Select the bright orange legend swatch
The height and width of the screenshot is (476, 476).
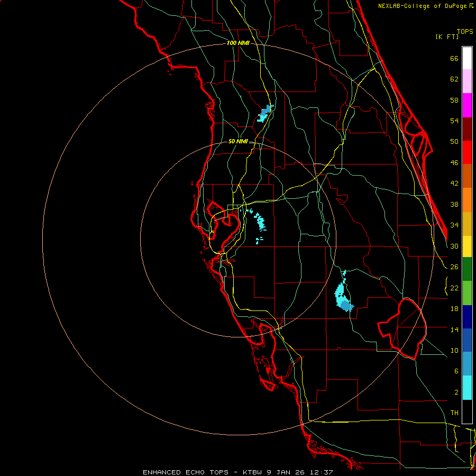pos(467,200)
